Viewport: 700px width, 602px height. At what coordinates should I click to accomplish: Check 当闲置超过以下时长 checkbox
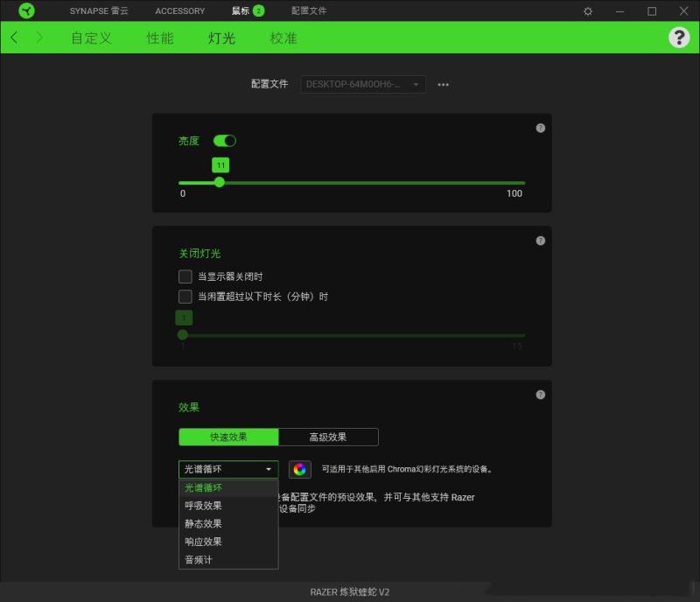[x=185, y=297]
